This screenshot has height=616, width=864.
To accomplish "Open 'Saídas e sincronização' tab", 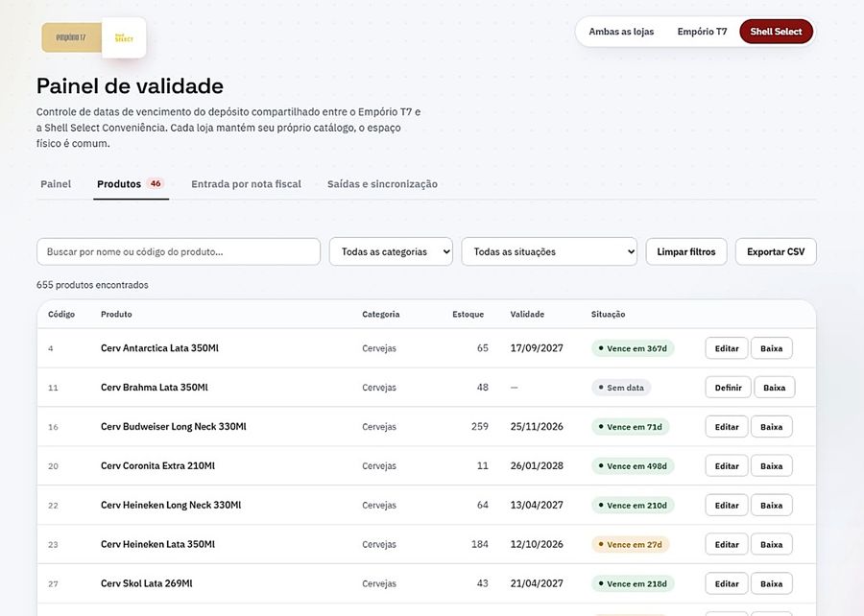I will [382, 184].
